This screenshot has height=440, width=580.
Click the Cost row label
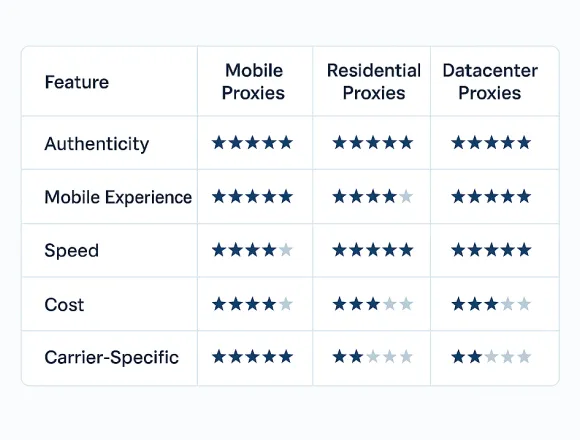coord(64,305)
